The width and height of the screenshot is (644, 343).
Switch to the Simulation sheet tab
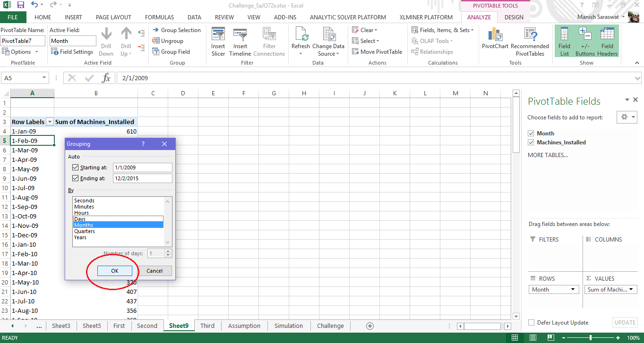point(288,326)
